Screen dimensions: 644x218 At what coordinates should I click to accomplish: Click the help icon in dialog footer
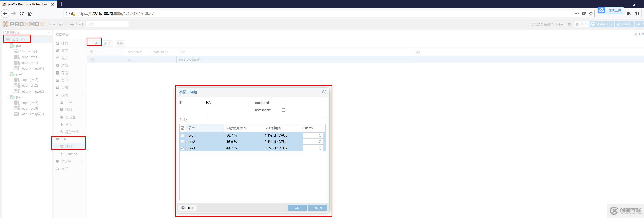pyautogui.click(x=188, y=208)
